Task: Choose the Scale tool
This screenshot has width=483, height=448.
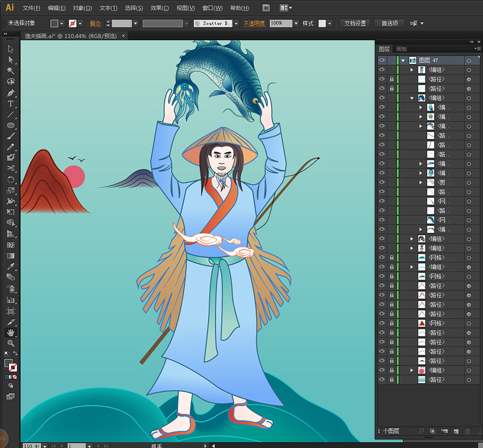Action: pos(11,190)
